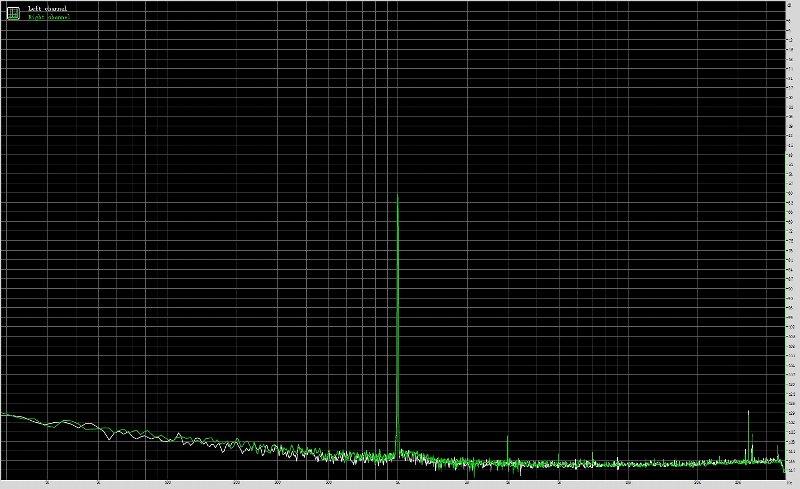This screenshot has height=489, width=800.
Task: Select the green "Right channel" legend label
Action: 48,17
